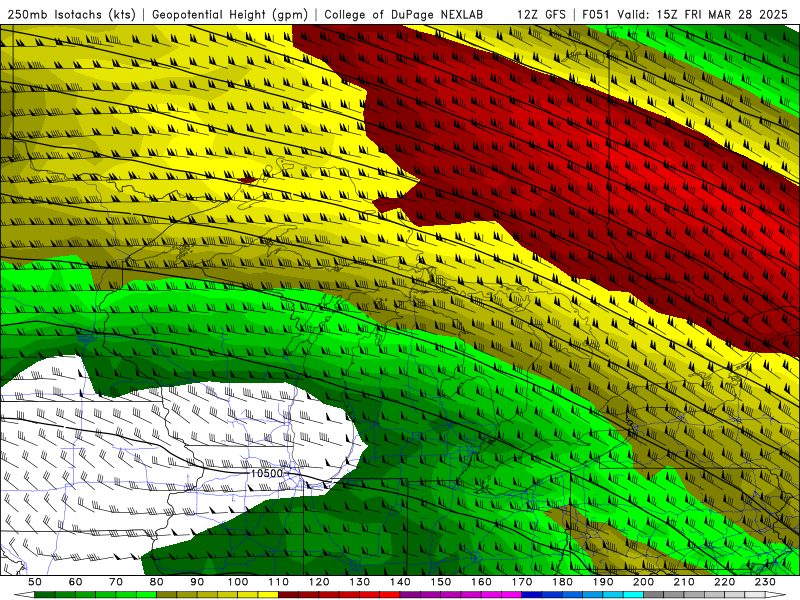This screenshot has height=600, width=800.
Task: Click the 'College of DuPage NEXLAB' title text
Action: (x=404, y=15)
